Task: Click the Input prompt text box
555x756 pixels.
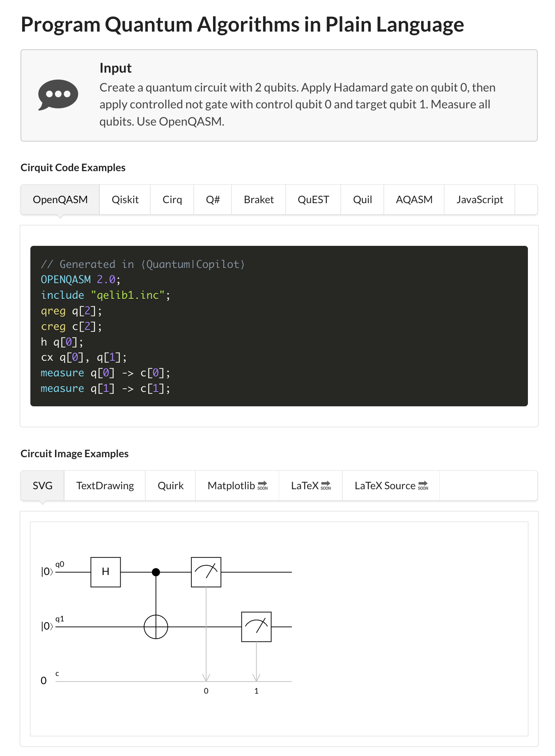Action: (279, 96)
